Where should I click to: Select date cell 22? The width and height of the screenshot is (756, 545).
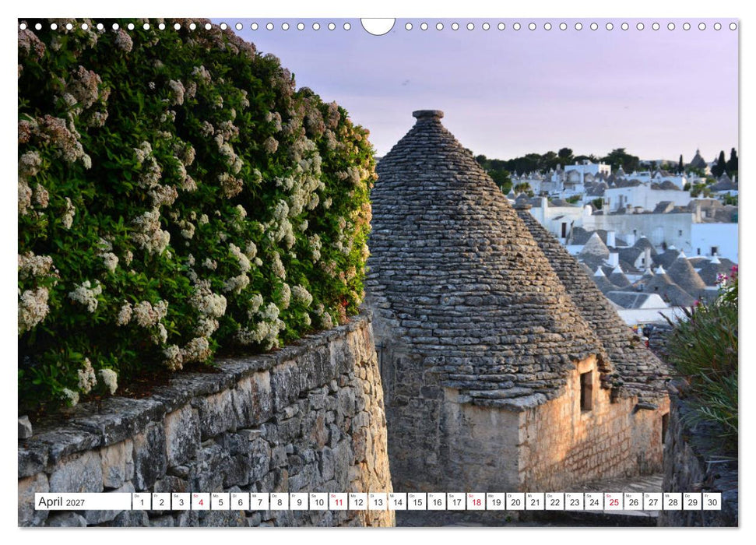click(x=555, y=501)
